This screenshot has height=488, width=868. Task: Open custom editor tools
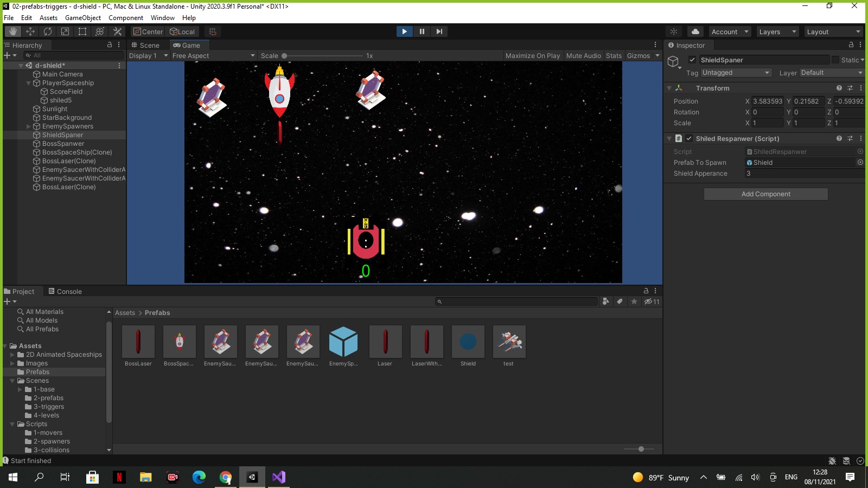(x=117, y=31)
